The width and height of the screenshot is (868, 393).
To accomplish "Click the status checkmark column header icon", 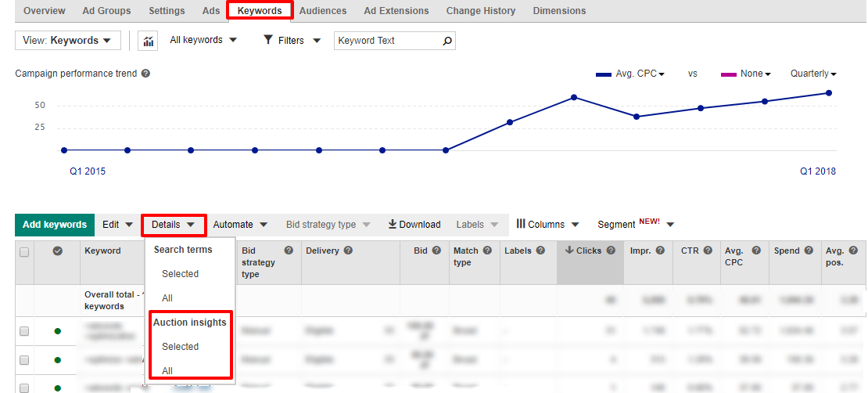I will (x=58, y=251).
